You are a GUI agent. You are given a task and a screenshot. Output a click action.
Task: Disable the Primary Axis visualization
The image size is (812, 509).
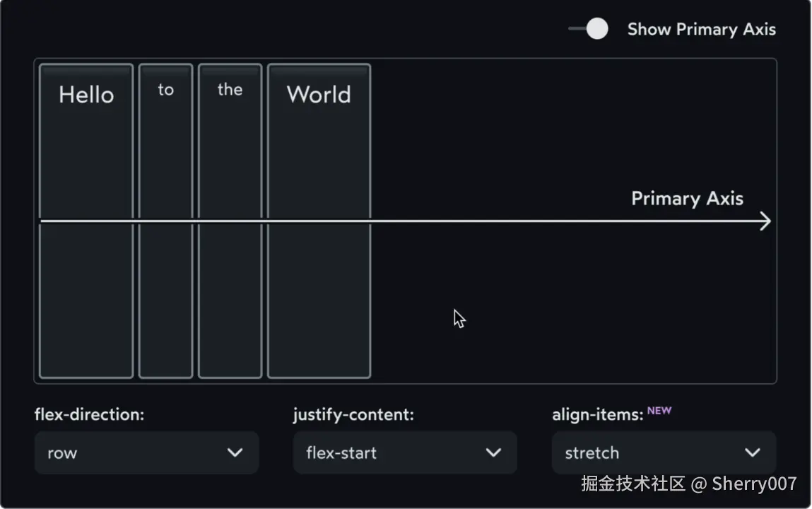click(596, 28)
